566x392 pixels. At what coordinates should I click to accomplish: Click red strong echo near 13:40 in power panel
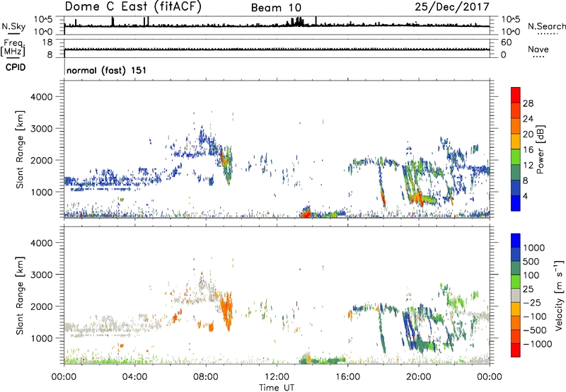tap(306, 213)
